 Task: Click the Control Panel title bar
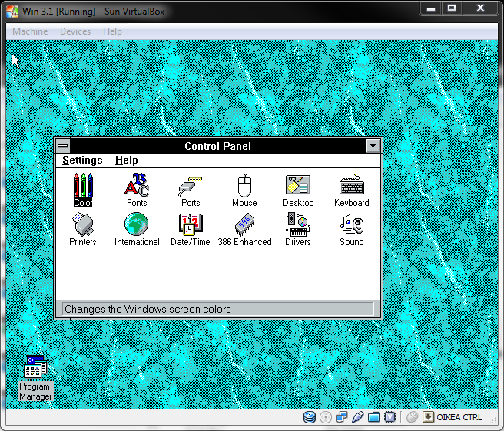(217, 146)
